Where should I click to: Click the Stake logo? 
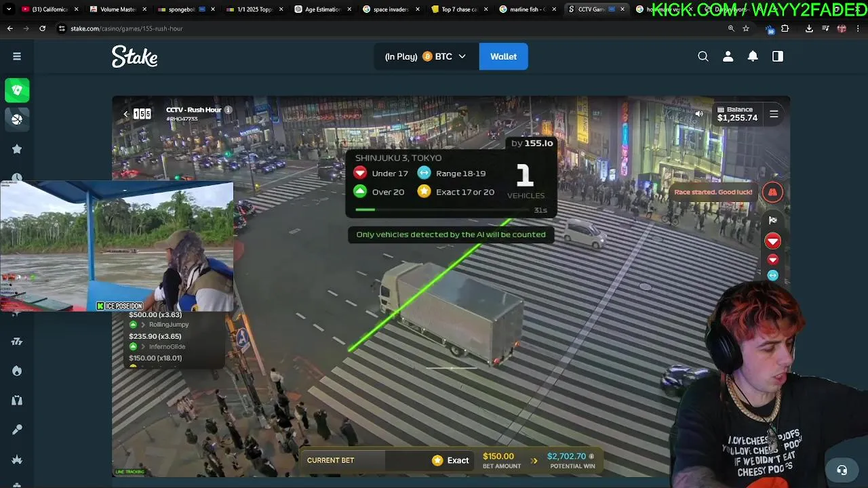point(135,56)
